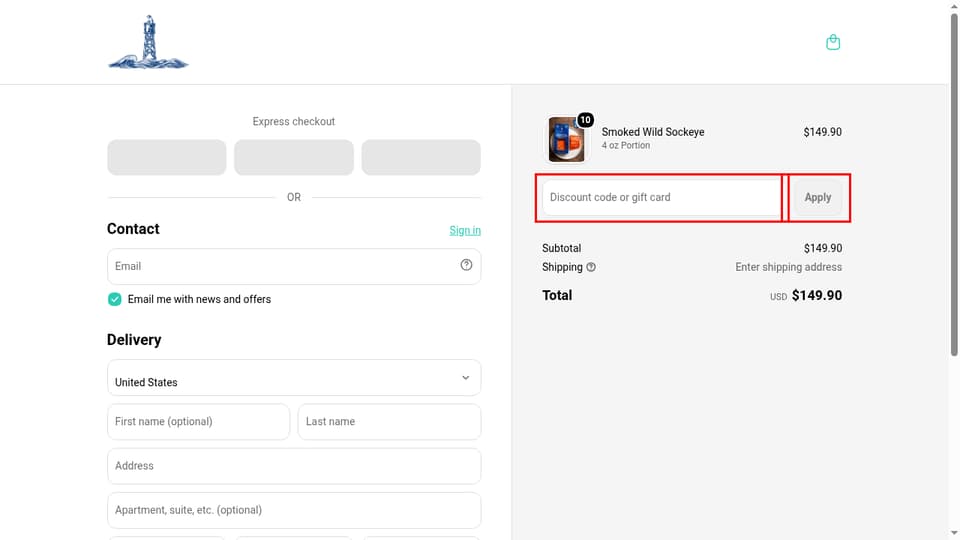Click the Enter shipping address text

coord(789,267)
